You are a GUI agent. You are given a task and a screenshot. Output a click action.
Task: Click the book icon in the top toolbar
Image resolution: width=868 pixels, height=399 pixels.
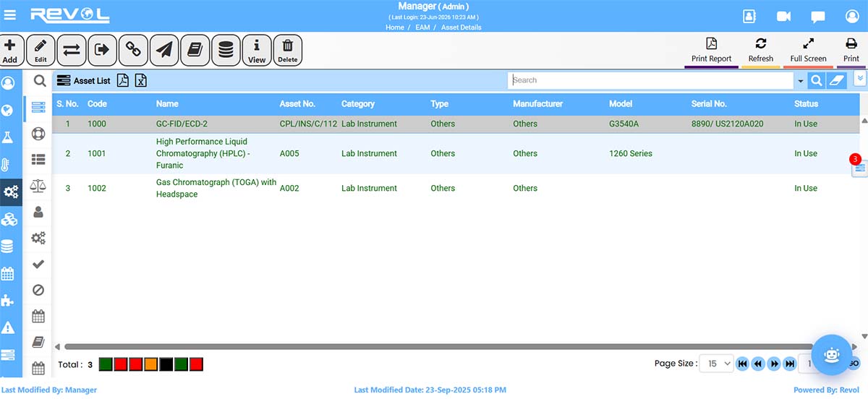pos(195,50)
